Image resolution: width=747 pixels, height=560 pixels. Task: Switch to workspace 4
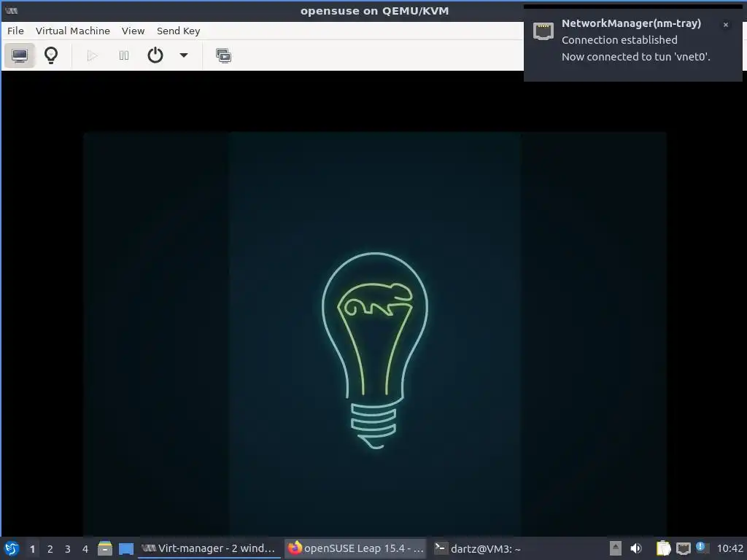coord(85,549)
